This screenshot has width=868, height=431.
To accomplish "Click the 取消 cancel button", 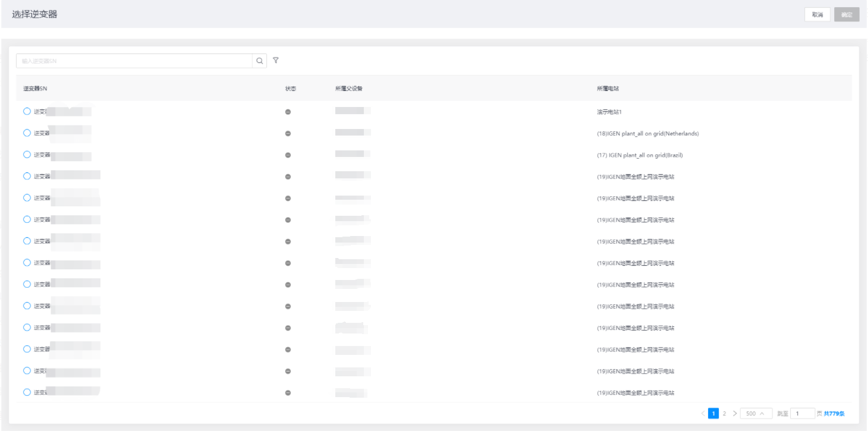I will pyautogui.click(x=817, y=15).
